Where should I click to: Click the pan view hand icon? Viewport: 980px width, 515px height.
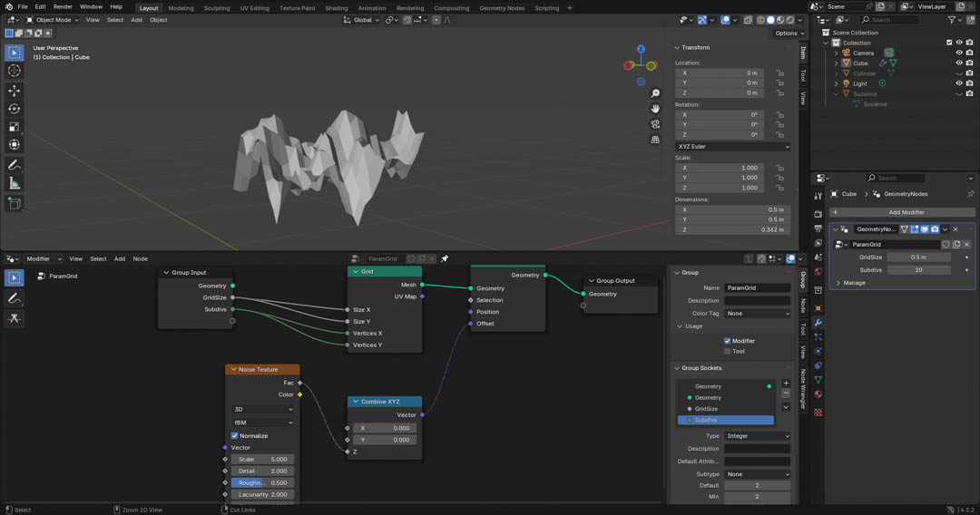pos(655,109)
